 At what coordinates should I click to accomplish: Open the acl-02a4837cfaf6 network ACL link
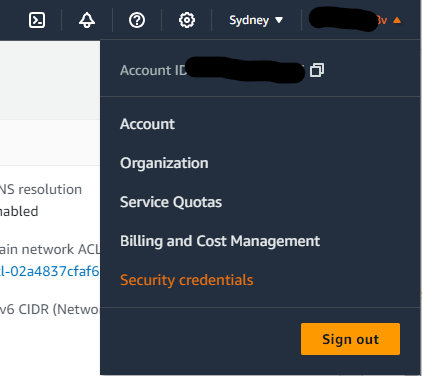50,271
